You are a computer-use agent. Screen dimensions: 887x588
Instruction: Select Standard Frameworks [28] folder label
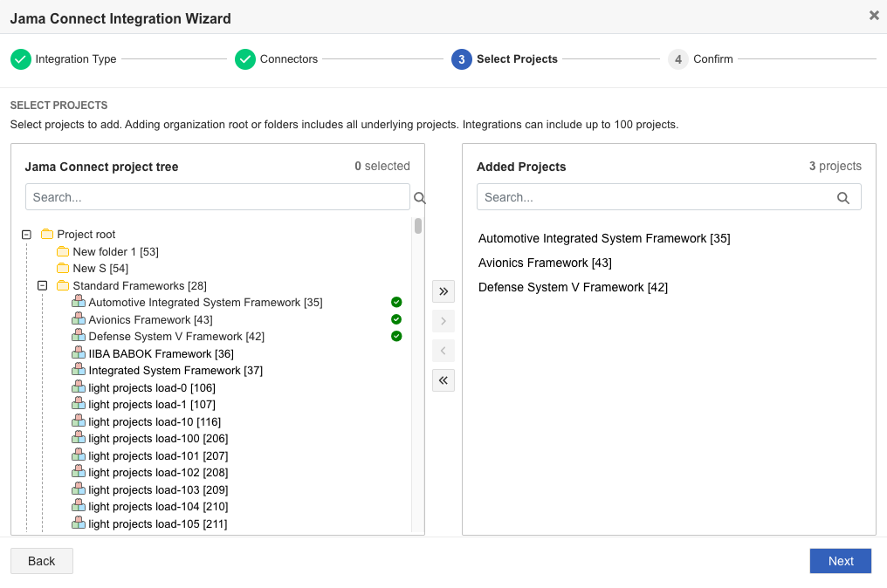[140, 286]
